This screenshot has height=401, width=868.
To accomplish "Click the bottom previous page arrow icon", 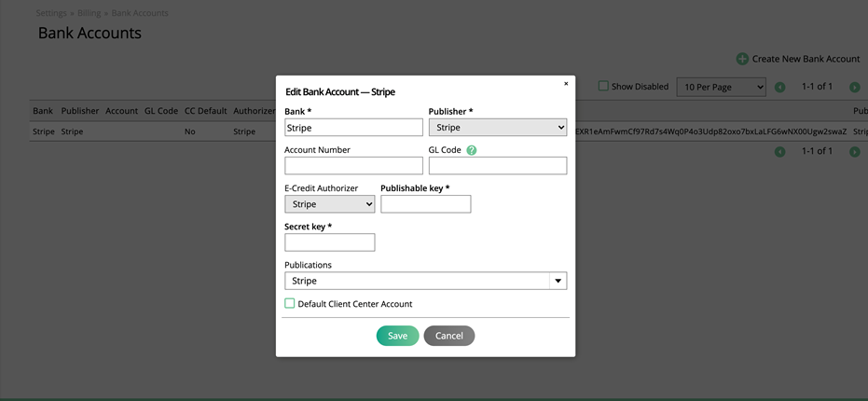I will [780, 152].
